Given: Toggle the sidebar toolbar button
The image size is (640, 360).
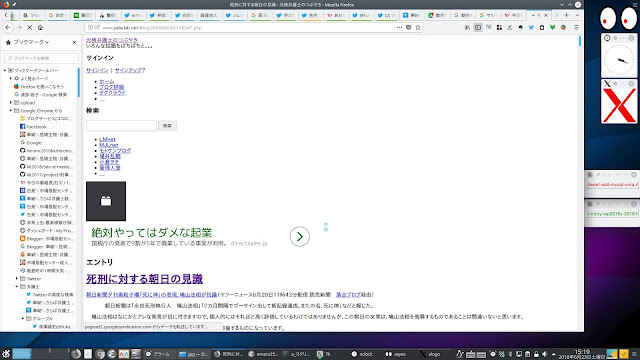Looking at the screenshot, I should 478,27.
